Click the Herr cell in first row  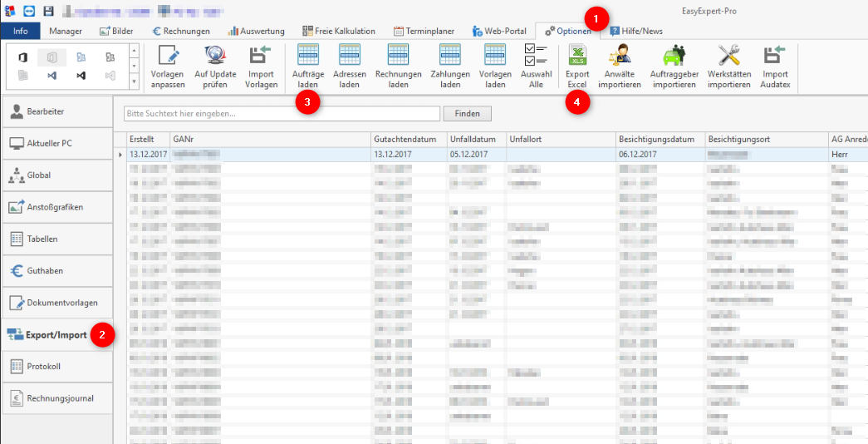point(848,154)
